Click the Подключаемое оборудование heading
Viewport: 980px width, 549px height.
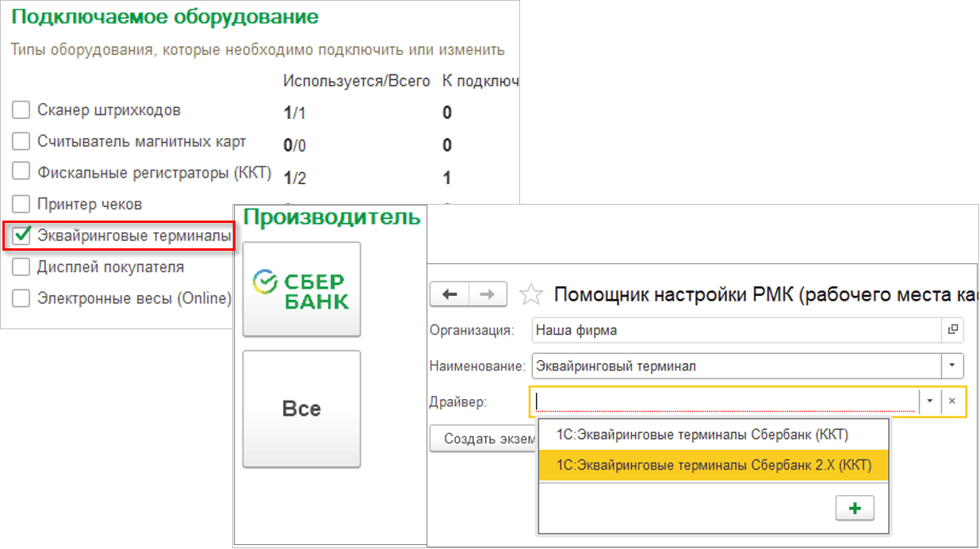[165, 17]
